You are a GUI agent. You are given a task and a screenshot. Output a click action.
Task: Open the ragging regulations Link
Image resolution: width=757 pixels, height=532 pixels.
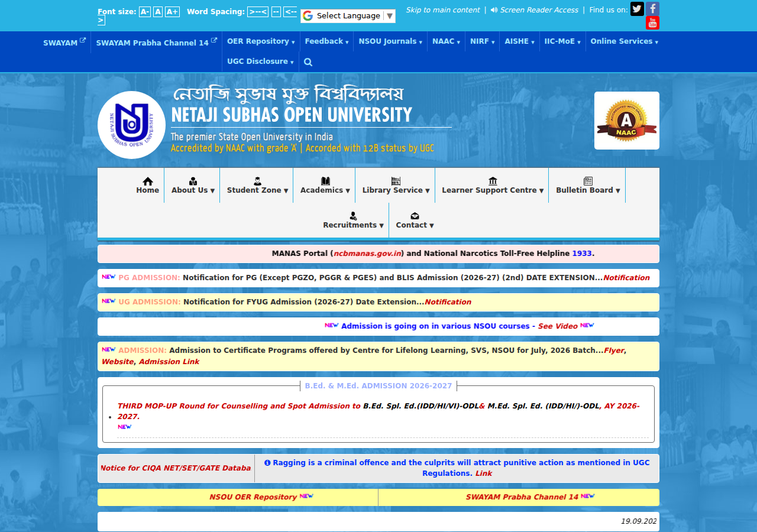point(484,473)
